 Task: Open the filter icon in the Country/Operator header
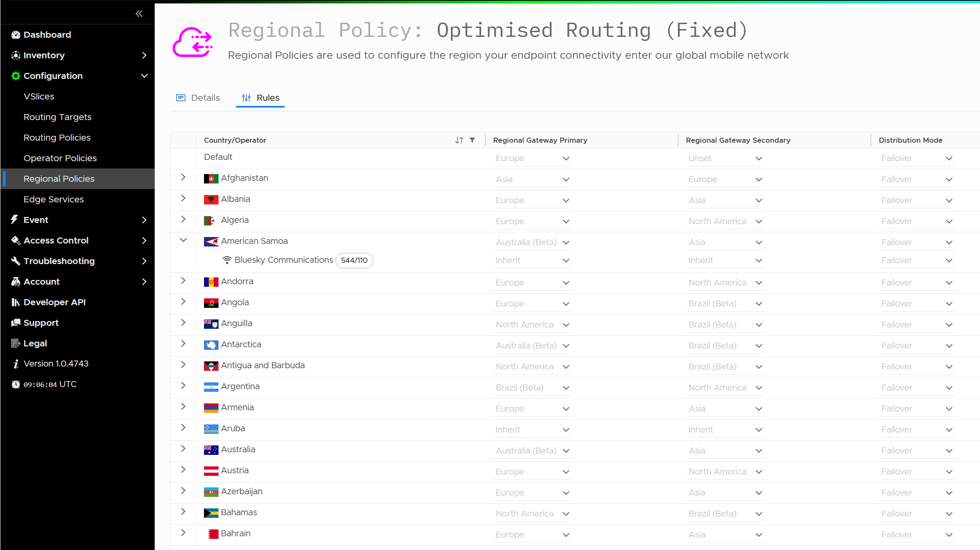[x=472, y=140]
